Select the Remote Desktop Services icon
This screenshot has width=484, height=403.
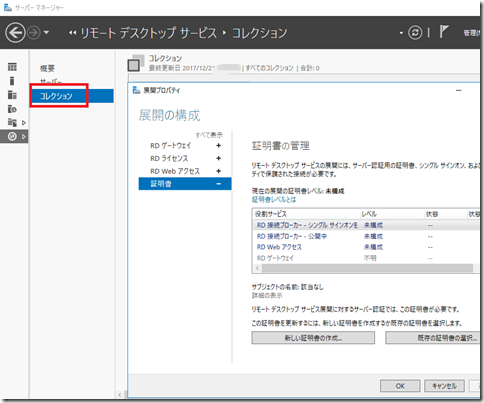(x=12, y=136)
